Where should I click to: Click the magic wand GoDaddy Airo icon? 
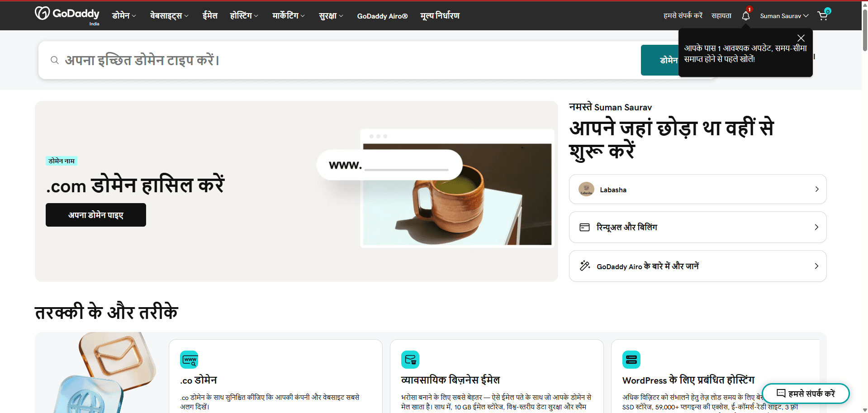pos(585,266)
